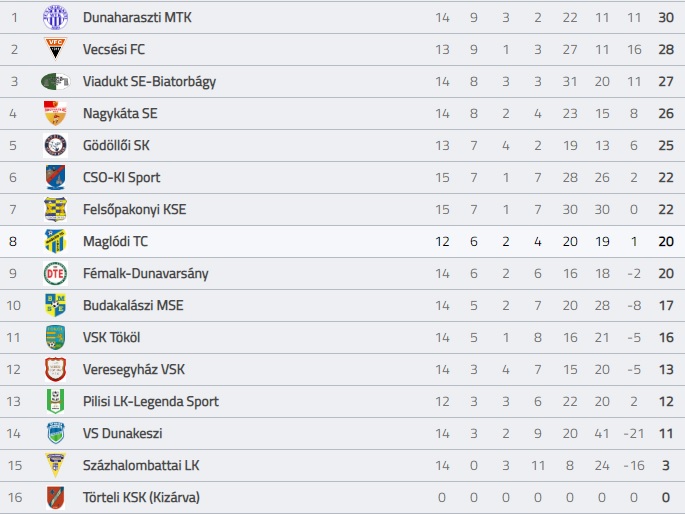Open the Veresegyház VSK badge
Viewport: 685px width, 514px height.
tap(55, 369)
